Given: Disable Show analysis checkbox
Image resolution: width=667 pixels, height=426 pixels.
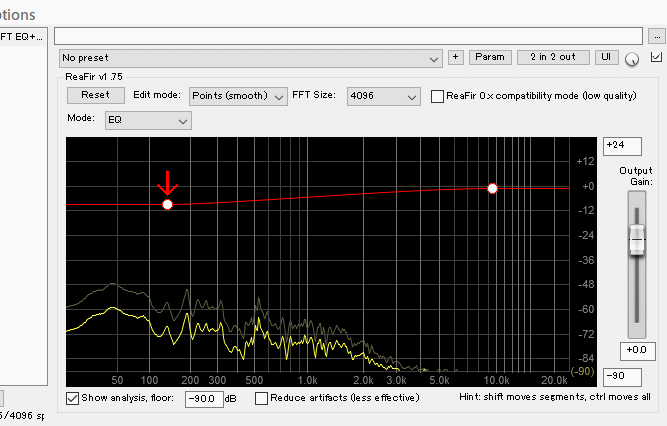Looking at the screenshot, I should pos(73,398).
